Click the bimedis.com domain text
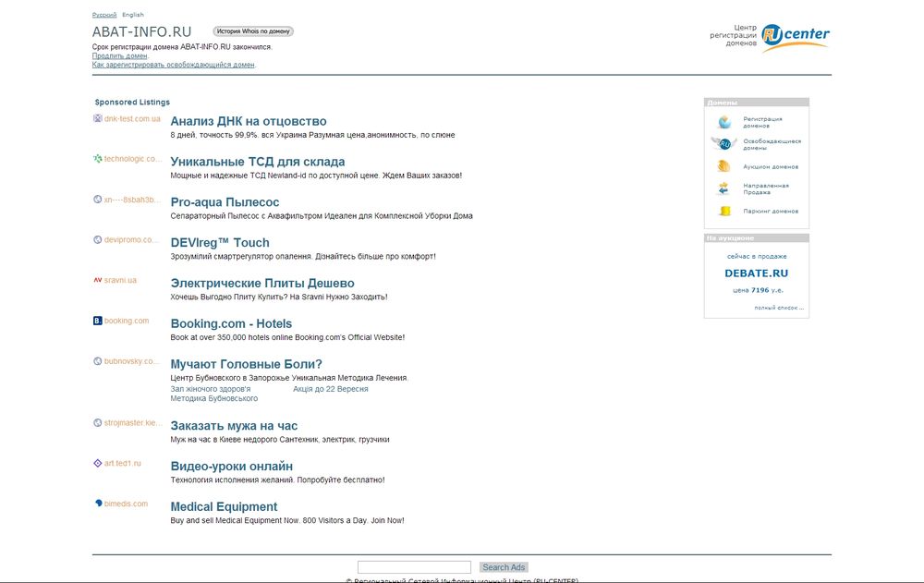 pyautogui.click(x=126, y=504)
